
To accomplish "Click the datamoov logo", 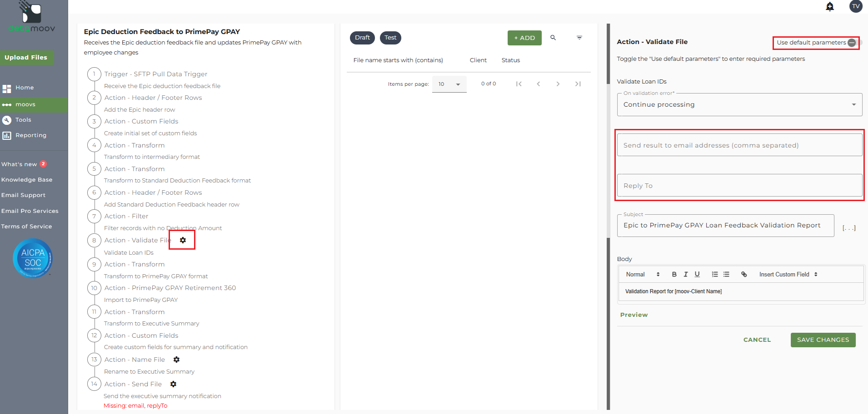I will coord(32,17).
